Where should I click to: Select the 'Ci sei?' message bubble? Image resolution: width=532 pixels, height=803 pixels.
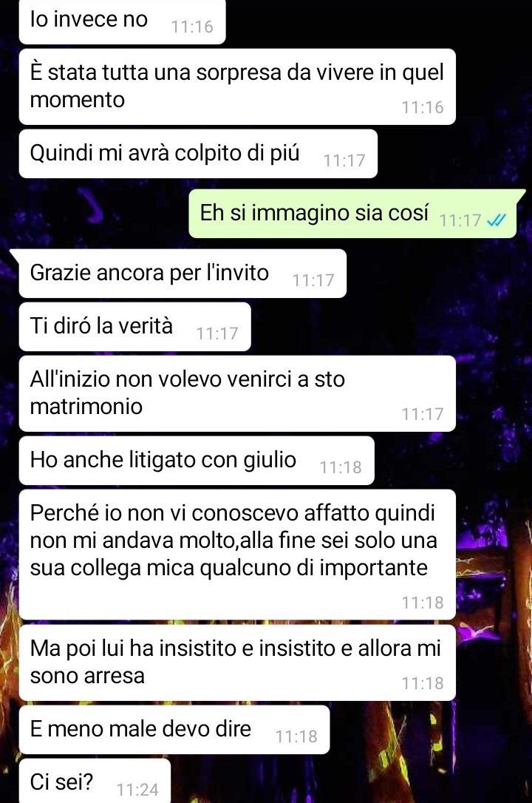95,782
